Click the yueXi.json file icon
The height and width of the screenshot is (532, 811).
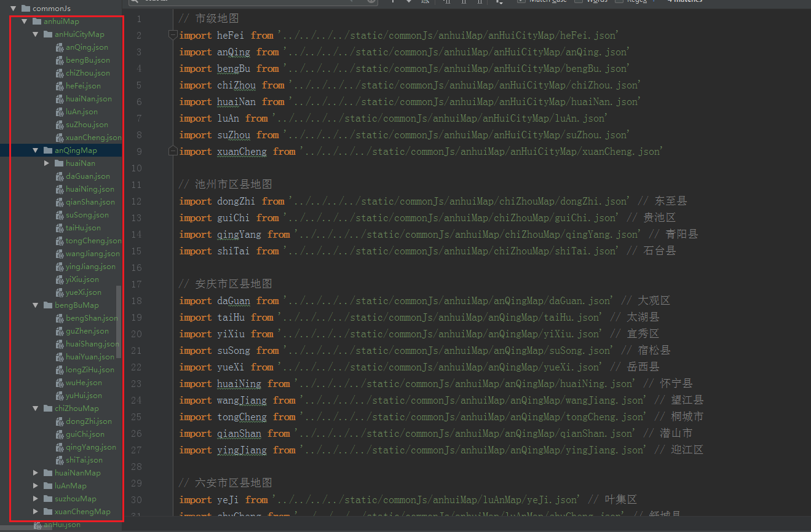(x=60, y=292)
